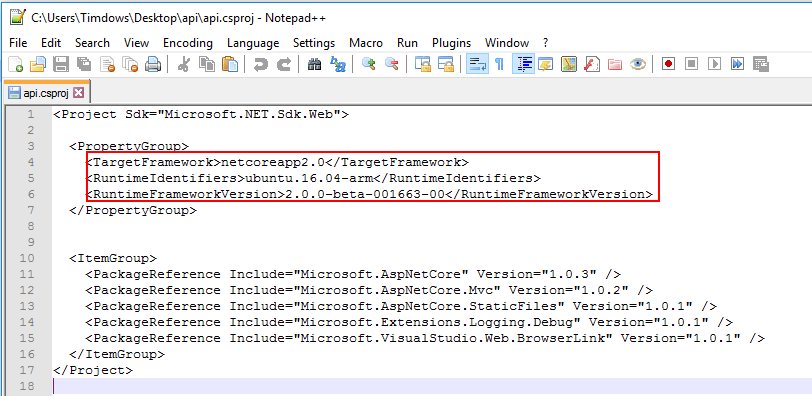Open the Settings menu
812x396 pixels.
coord(314,43)
